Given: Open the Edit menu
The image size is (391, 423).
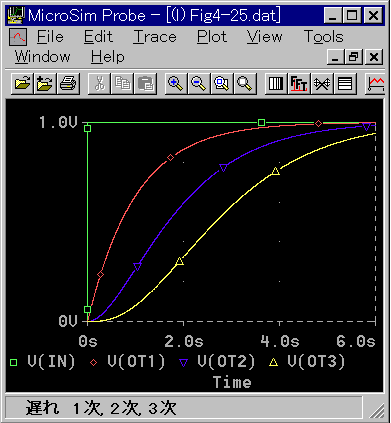Looking at the screenshot, I should [98, 37].
